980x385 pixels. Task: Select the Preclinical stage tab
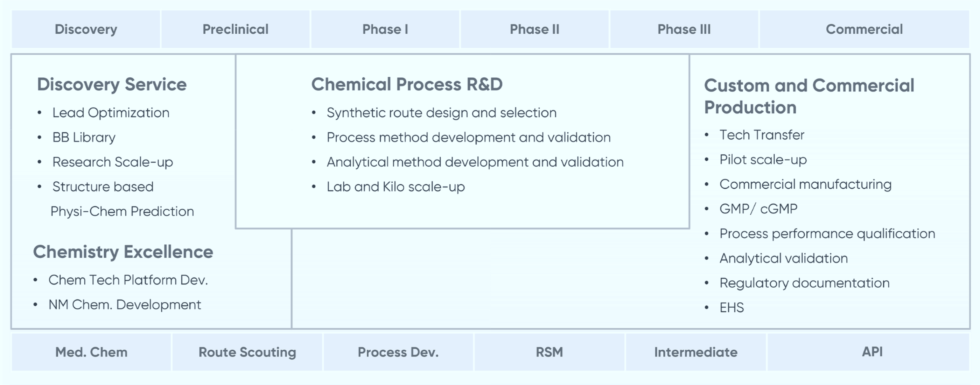235,29
